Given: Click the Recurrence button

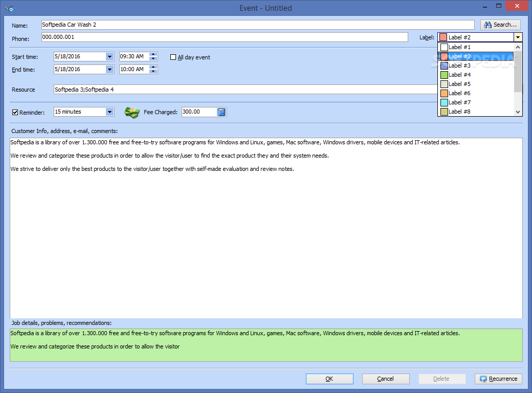Looking at the screenshot, I should (x=498, y=379).
